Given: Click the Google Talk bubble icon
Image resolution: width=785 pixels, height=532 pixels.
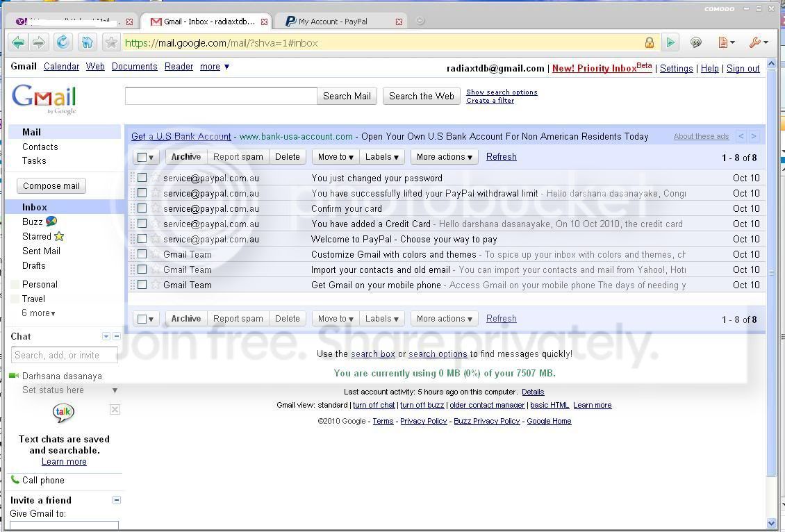Looking at the screenshot, I should [x=64, y=413].
